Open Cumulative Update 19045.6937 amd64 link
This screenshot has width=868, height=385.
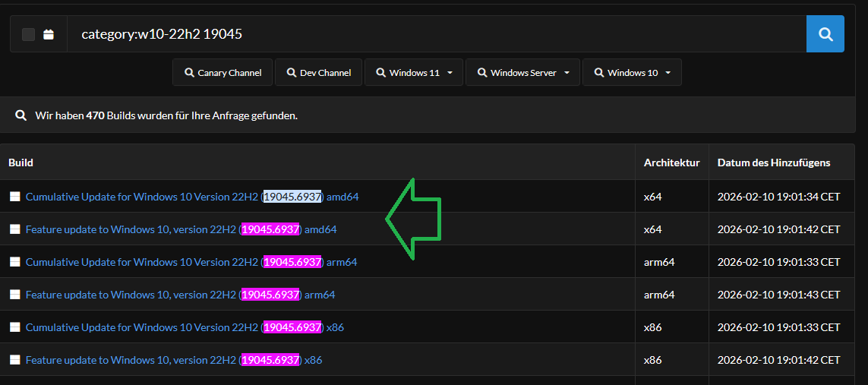click(x=192, y=197)
